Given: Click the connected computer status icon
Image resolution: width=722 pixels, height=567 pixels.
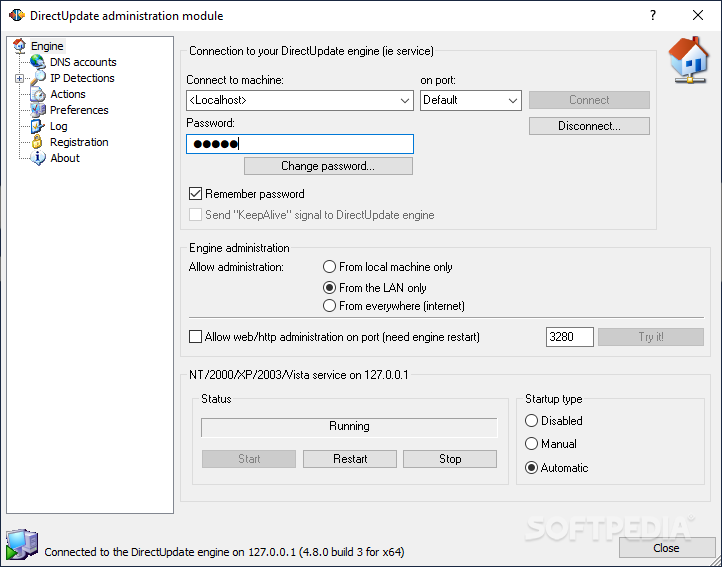Looking at the screenshot, I should pyautogui.click(x=22, y=544).
